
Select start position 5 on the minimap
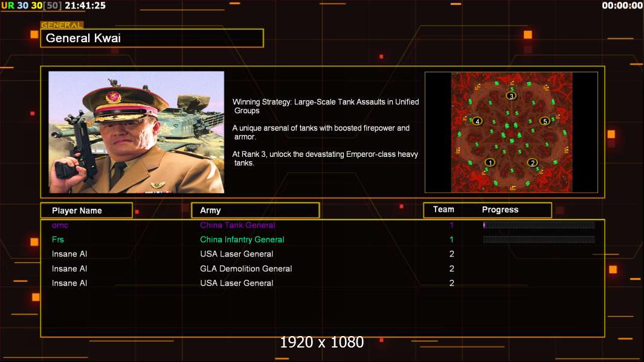click(x=544, y=121)
